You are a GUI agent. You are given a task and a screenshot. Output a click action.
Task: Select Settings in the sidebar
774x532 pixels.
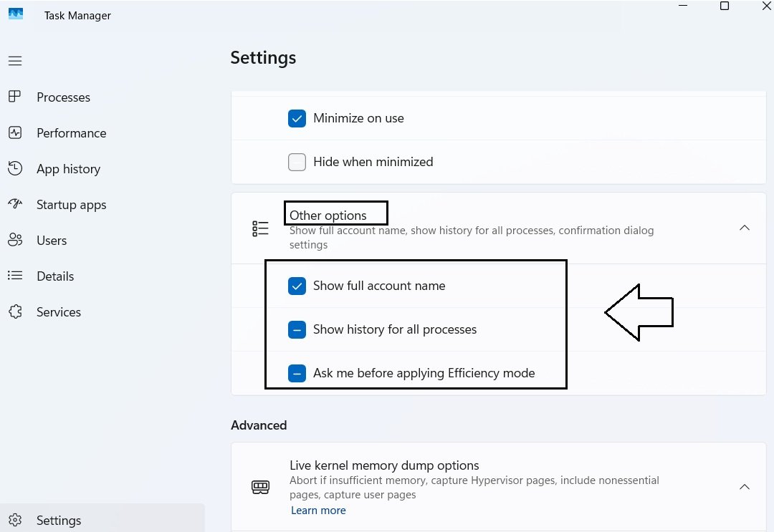pos(102,519)
